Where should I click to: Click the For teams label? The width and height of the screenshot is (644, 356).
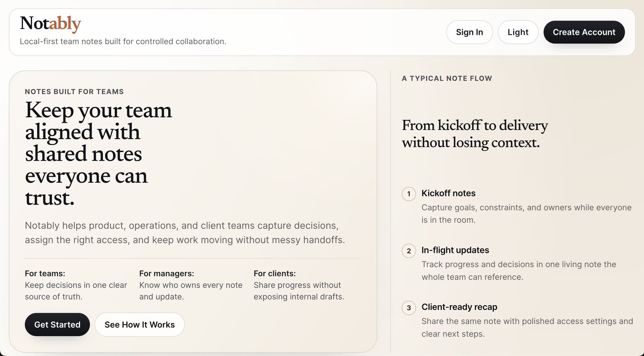click(45, 273)
